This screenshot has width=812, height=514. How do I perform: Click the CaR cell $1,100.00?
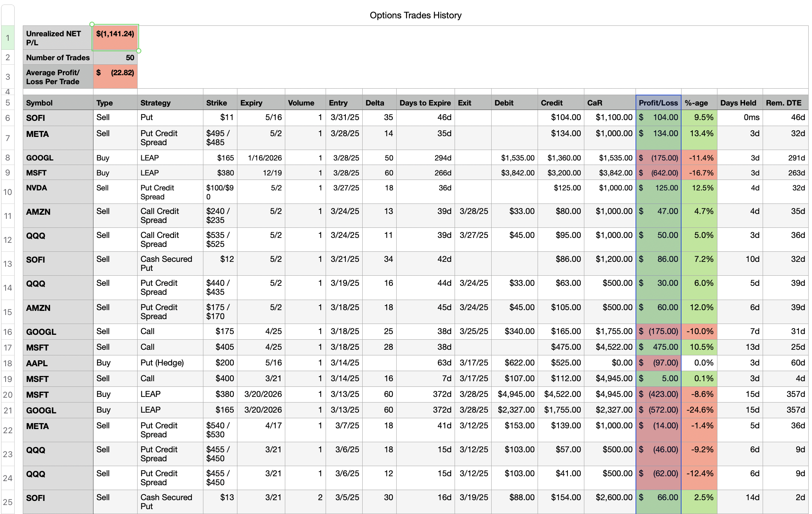[610, 117]
